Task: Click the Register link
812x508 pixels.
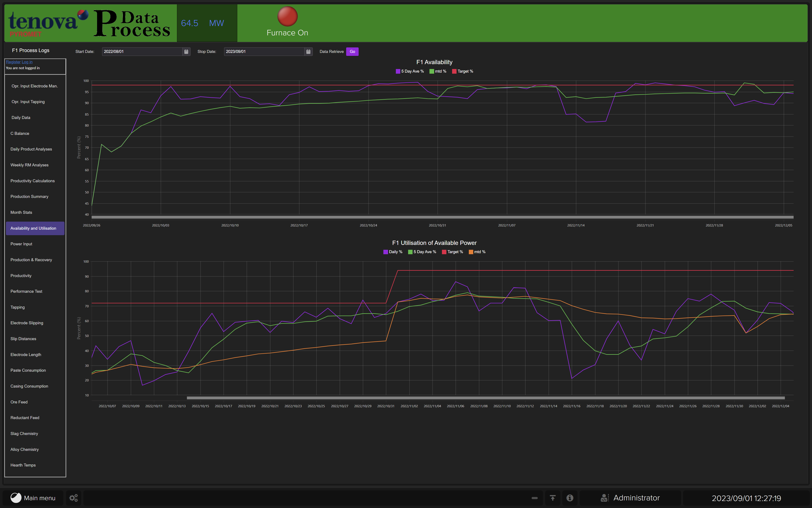Action: pyautogui.click(x=13, y=62)
